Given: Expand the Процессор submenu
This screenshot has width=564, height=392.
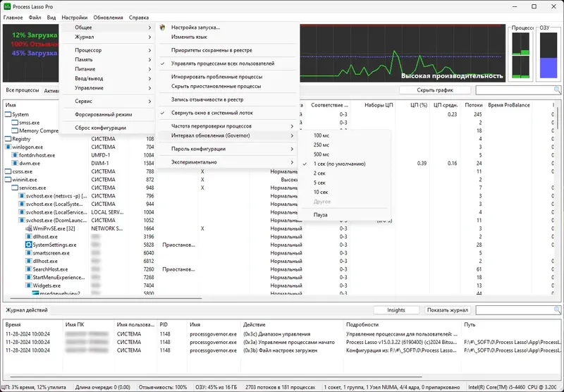Looking at the screenshot, I should point(107,50).
